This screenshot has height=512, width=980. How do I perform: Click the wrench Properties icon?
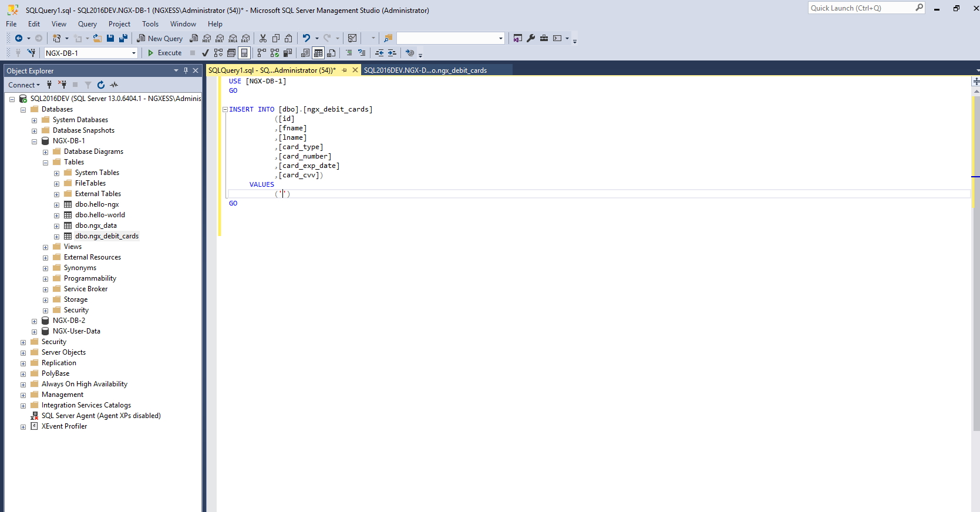[x=531, y=38]
